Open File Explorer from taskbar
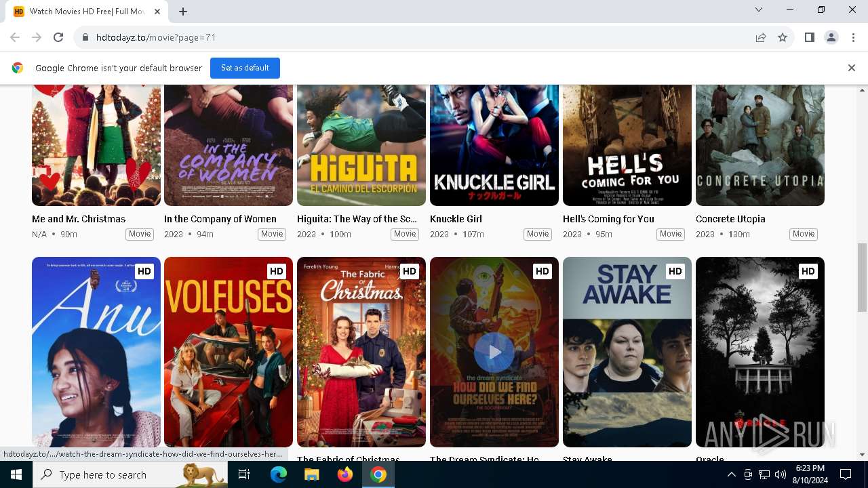Viewport: 868px width, 488px height. (311, 474)
